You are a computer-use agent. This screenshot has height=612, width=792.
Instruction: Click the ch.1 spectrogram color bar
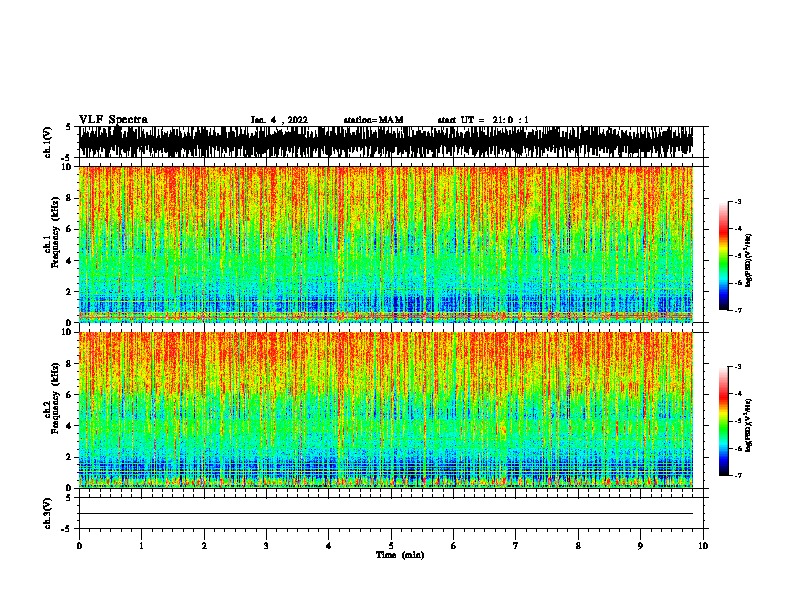coord(724,256)
